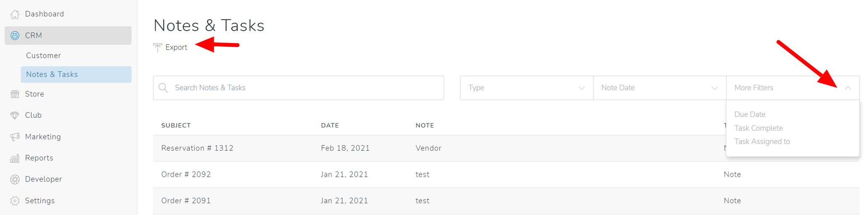The image size is (868, 215).
Task: Click the Store icon in sidebar
Action: coord(15,94)
